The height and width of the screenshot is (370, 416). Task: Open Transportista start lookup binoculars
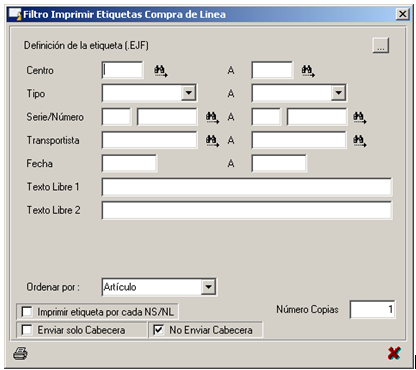(212, 140)
